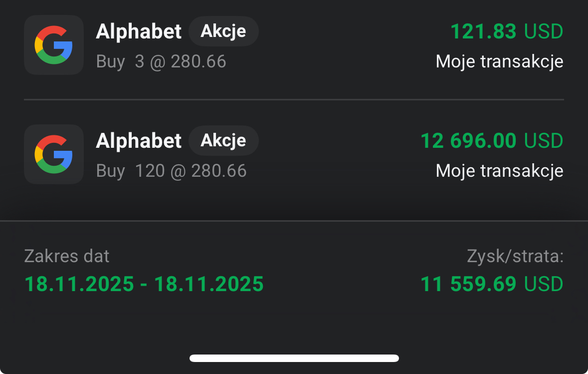Click the Akcje badge on the 3-share trade
The height and width of the screenshot is (374, 588).
223,31
